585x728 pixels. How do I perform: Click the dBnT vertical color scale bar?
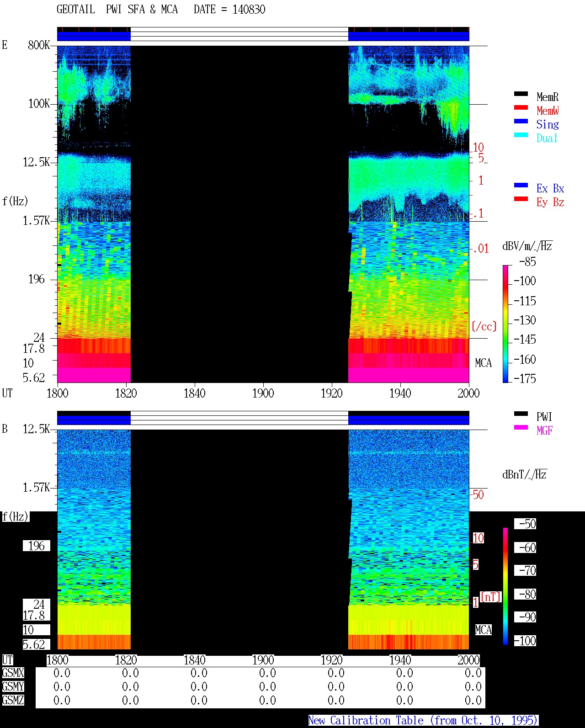pos(505,586)
